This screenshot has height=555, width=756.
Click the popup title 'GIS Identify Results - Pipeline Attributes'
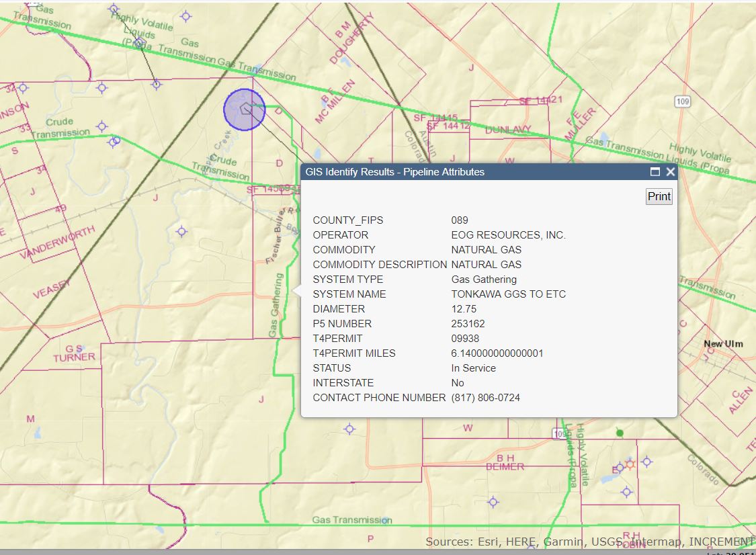pyautogui.click(x=395, y=171)
